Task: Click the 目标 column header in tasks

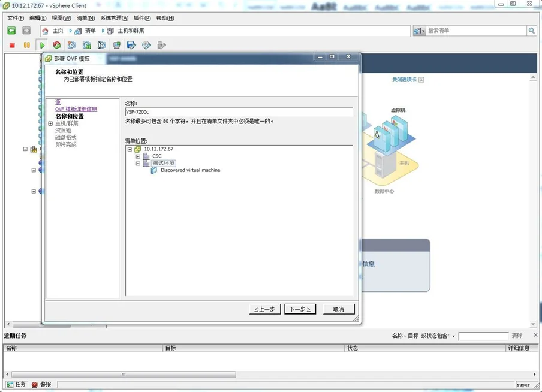Action: pyautogui.click(x=254, y=348)
